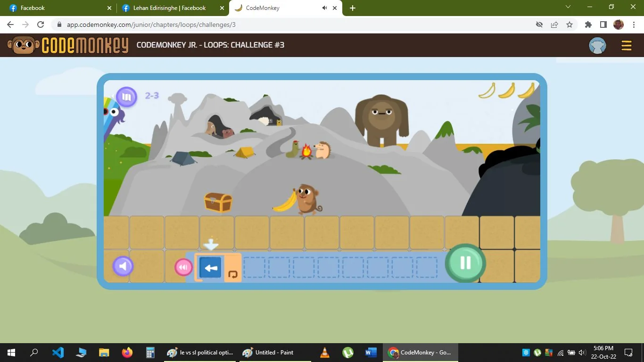
Task: Open Windows taskbar search
Action: 34,353
